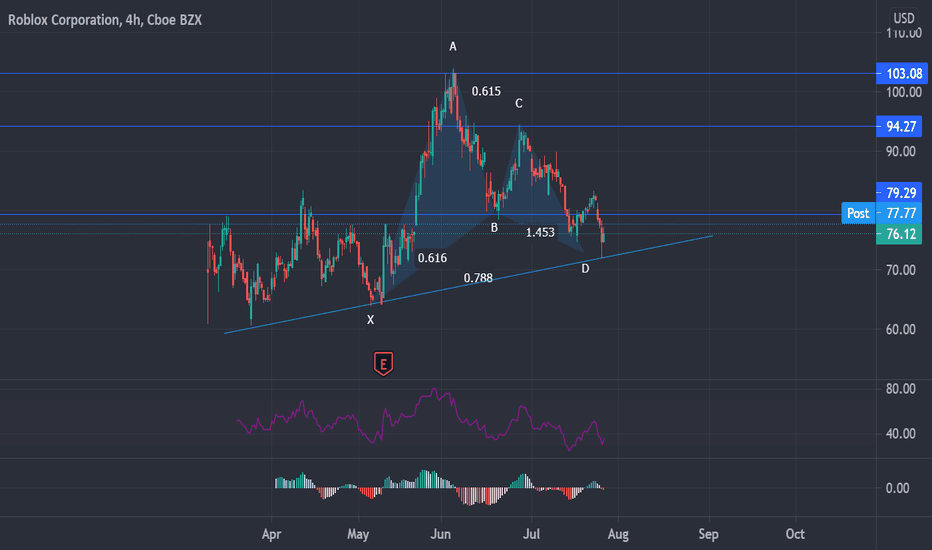Click the Jul label on time axis
Screen dimensions: 932x550
[x=531, y=534]
